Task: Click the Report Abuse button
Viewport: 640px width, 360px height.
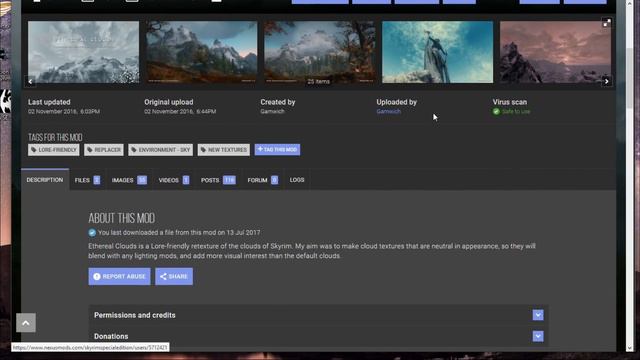Action: pyautogui.click(x=119, y=276)
